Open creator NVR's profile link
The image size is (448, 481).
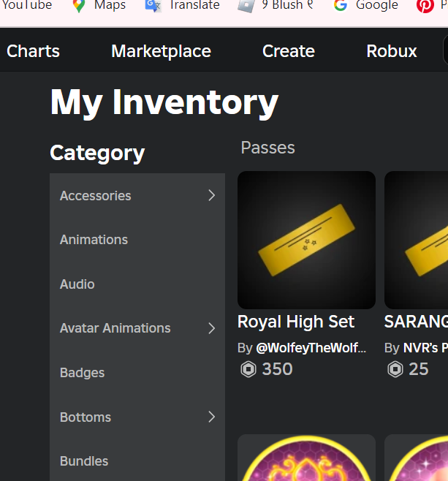[x=425, y=348]
